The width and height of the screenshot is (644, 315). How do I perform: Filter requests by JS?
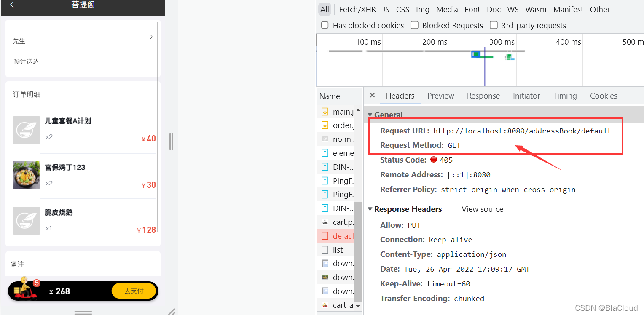pos(386,9)
